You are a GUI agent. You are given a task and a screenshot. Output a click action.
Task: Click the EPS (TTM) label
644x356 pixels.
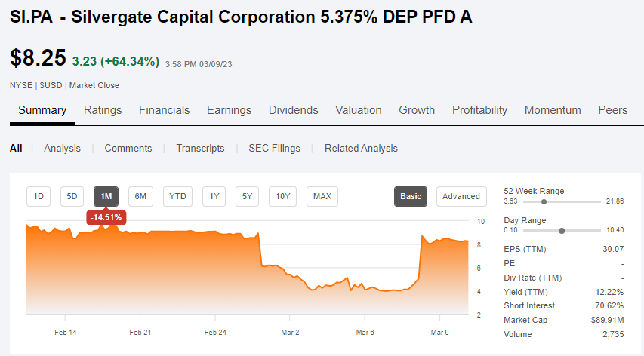coord(525,249)
